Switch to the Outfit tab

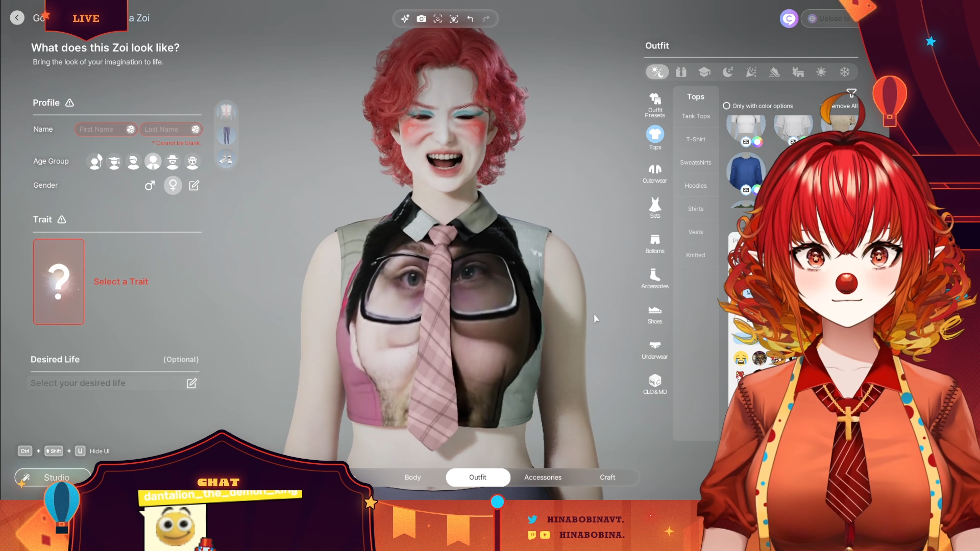coord(478,478)
